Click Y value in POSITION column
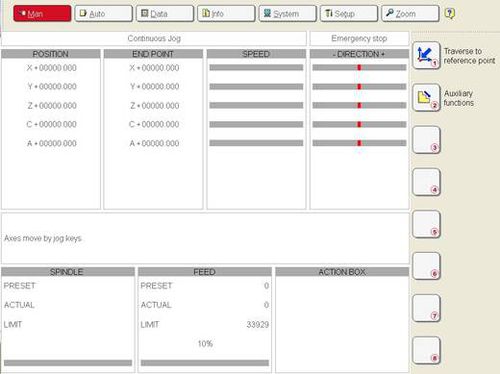 [52, 87]
